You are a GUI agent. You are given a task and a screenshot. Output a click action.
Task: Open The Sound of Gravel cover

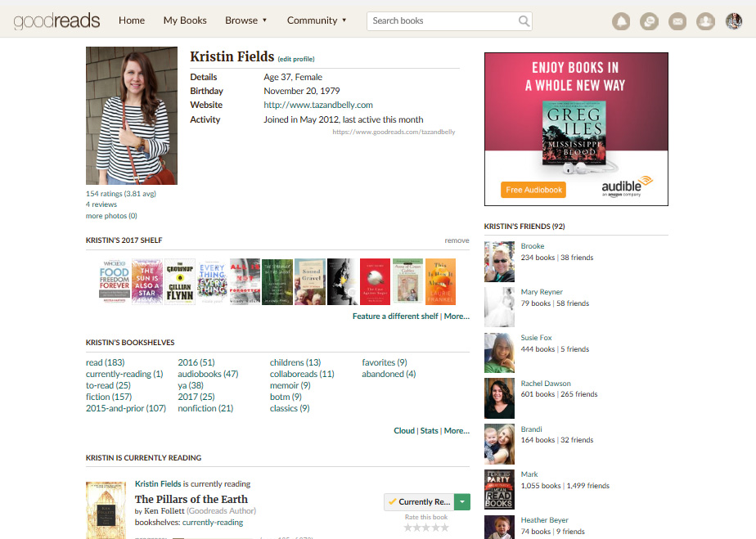(x=310, y=281)
